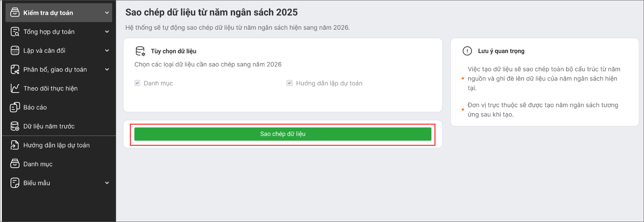Screen dimensions: 644x222
Task: Click the Phân bổ, giao dự toán icon
Action: pyautogui.click(x=15, y=69)
